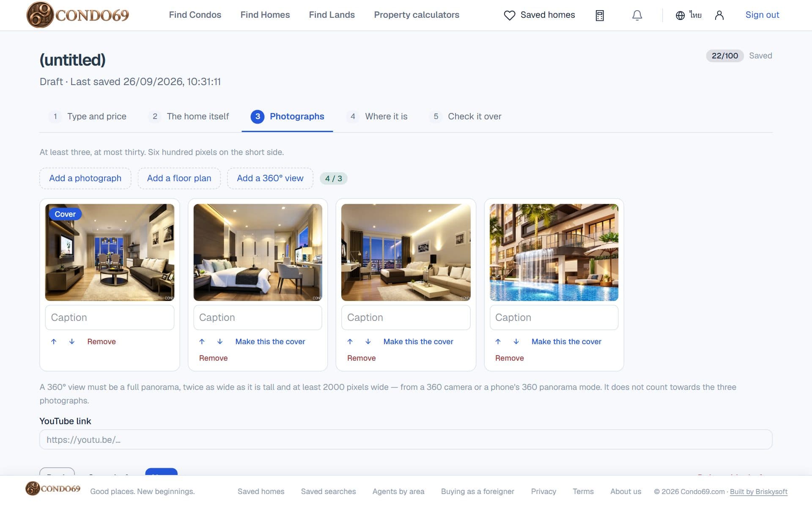Click the waterfall photo caption field
This screenshot has height=508, width=812.
tap(554, 317)
